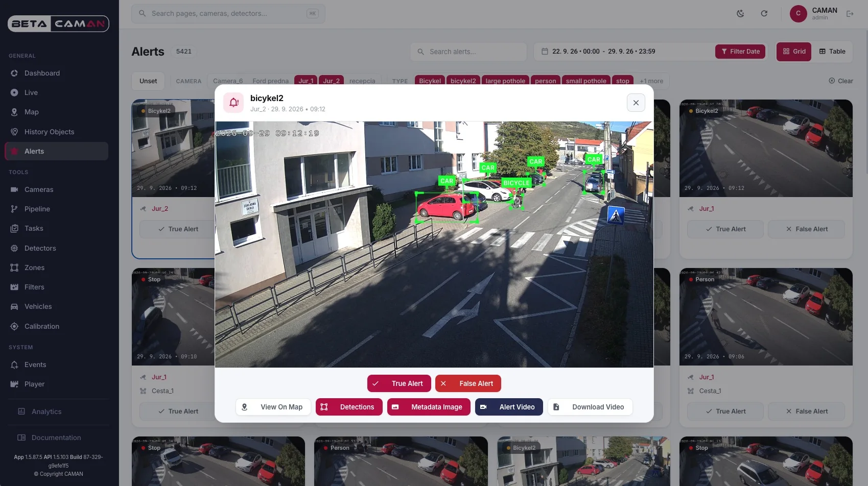
Task: Open View On Map in dialog
Action: [273, 407]
